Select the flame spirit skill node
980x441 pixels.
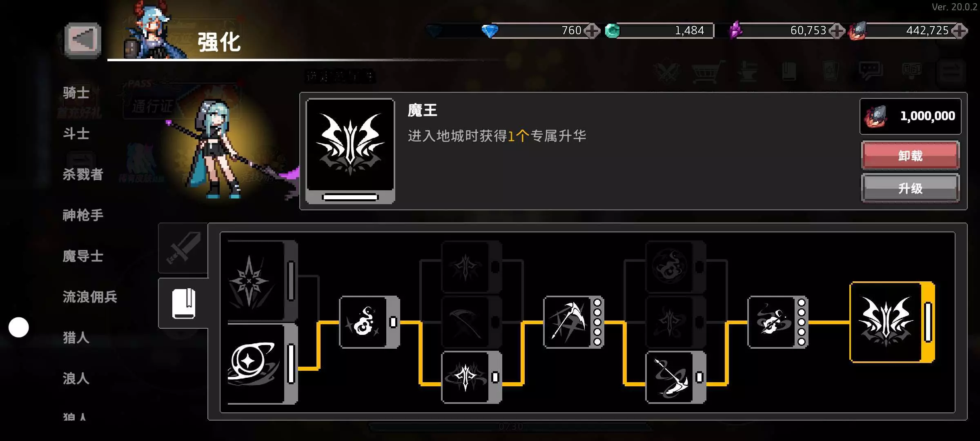tap(370, 322)
